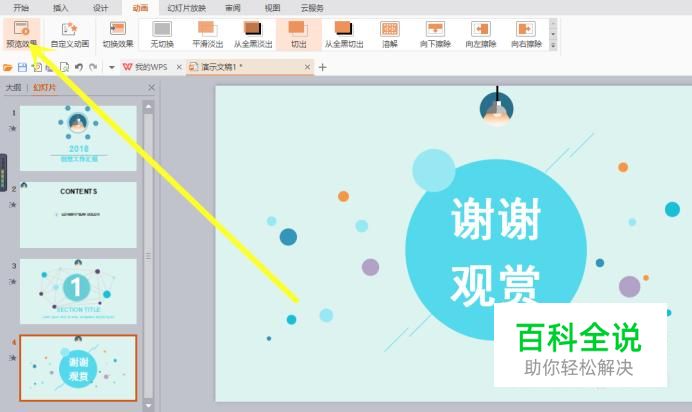Click the redo arrow icon
Viewport: 692px width, 412px height.
(x=93, y=67)
